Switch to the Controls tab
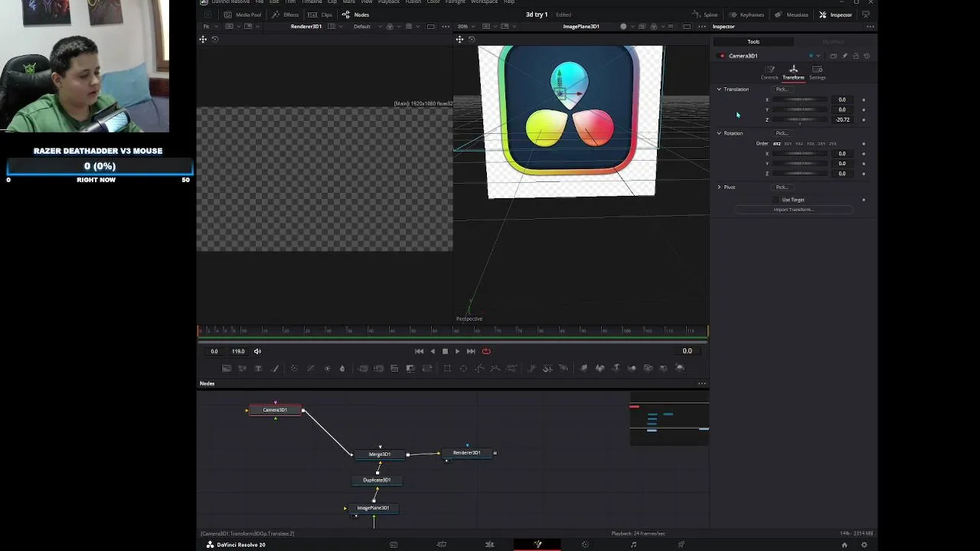This screenshot has width=980, height=551. (769, 72)
